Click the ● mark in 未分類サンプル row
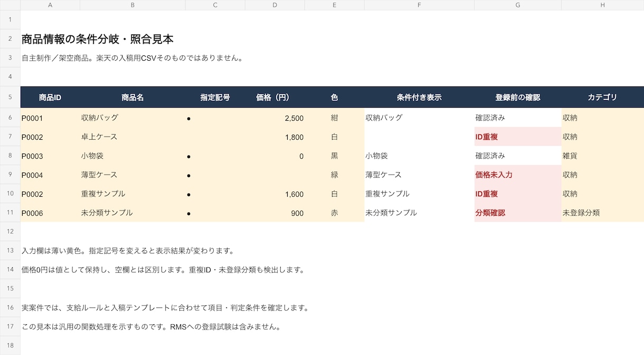This screenshot has height=355, width=644. pyautogui.click(x=188, y=213)
